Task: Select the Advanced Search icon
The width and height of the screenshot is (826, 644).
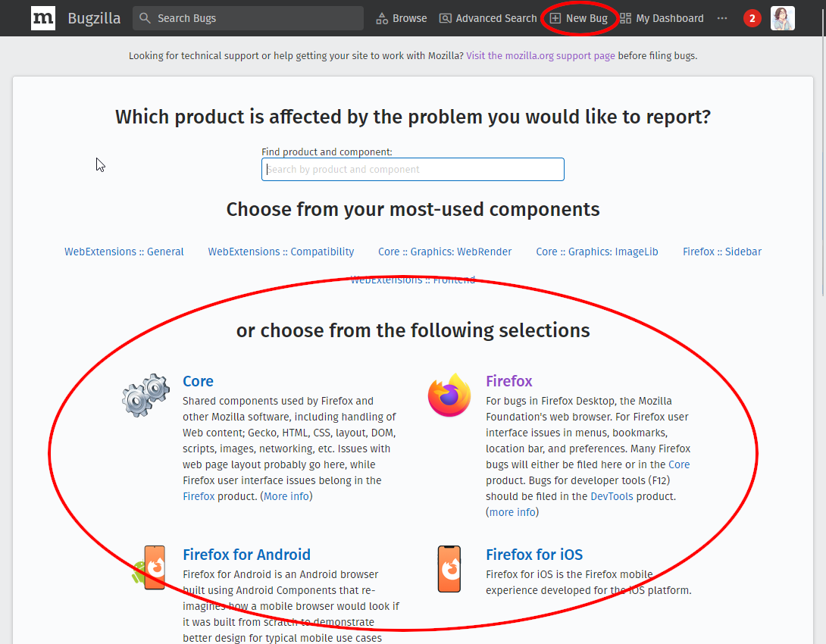Action: (x=443, y=17)
